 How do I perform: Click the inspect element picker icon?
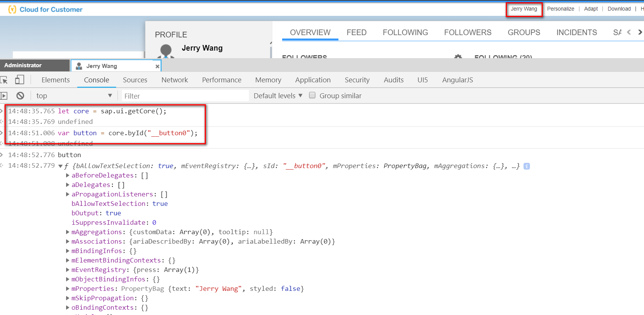pos(4,80)
